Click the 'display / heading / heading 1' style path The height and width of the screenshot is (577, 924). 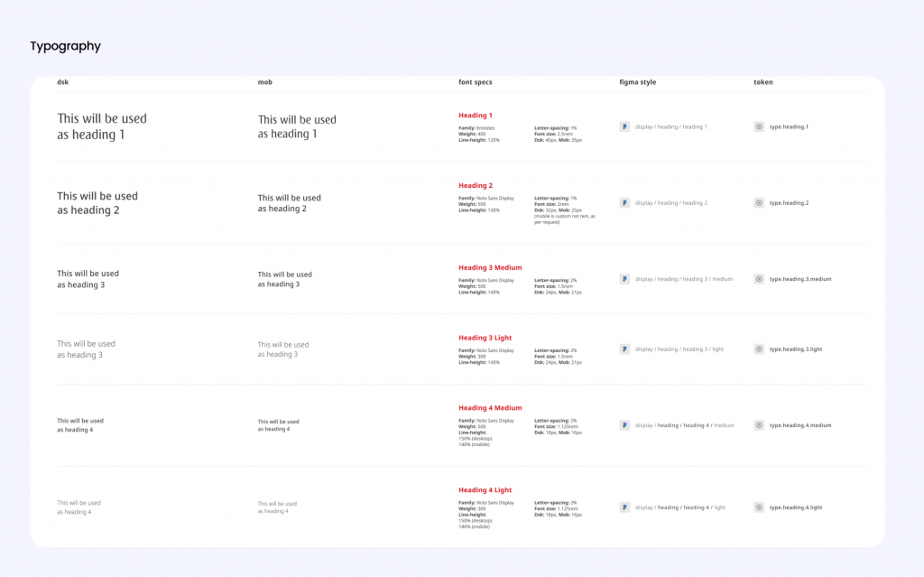[x=671, y=127]
